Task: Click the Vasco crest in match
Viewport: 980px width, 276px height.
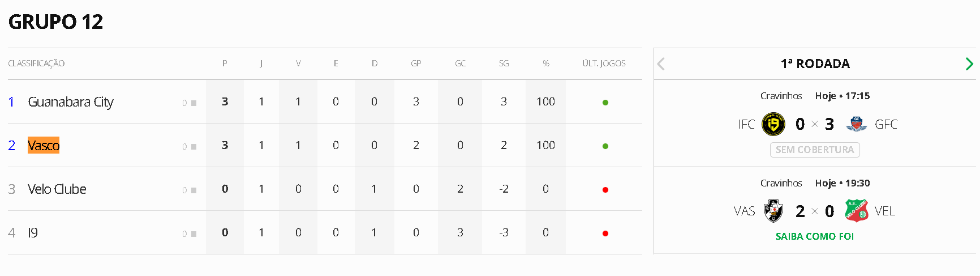Action: click(x=773, y=211)
